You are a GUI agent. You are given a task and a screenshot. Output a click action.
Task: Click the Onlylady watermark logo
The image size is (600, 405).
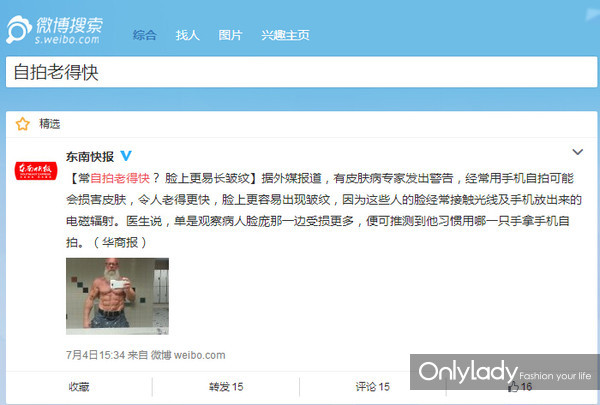(x=504, y=372)
